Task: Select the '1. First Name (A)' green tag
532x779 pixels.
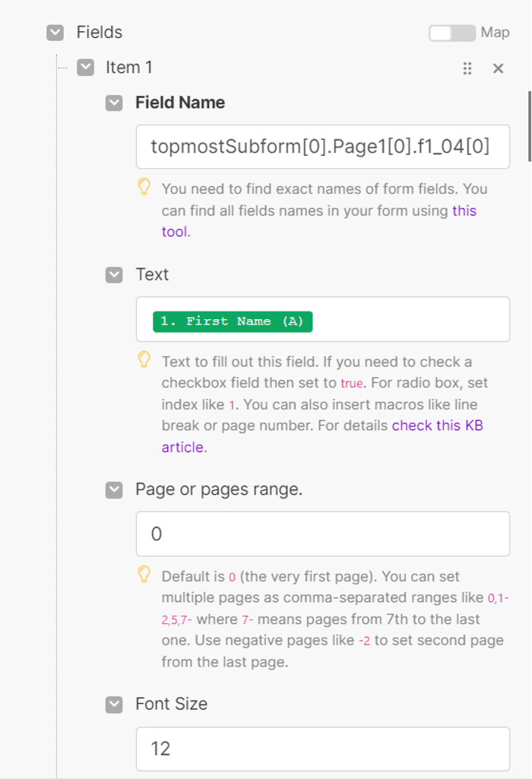Action: click(233, 321)
